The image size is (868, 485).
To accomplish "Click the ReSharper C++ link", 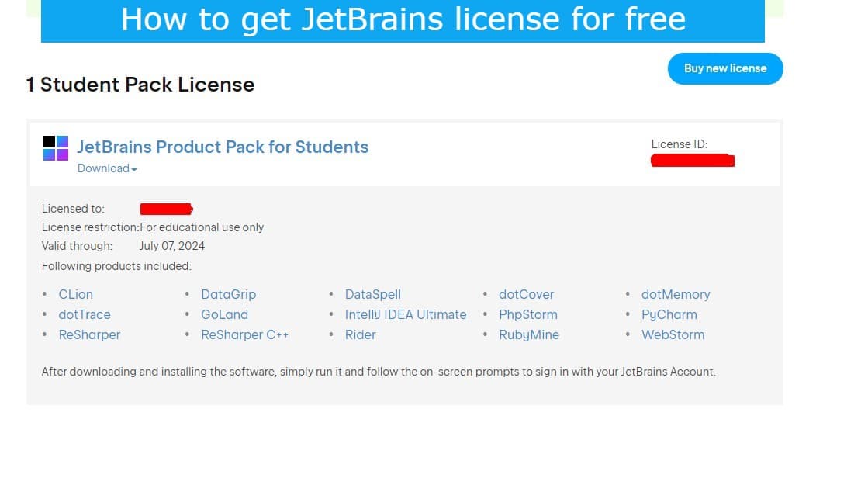I will (244, 334).
